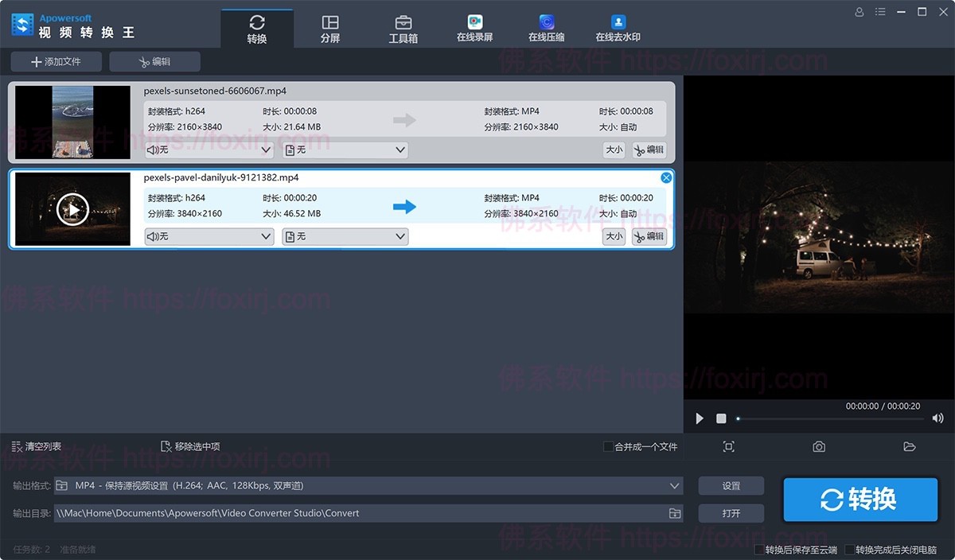Enable 转换完成后关闭电脑 checkbox

tap(850, 550)
